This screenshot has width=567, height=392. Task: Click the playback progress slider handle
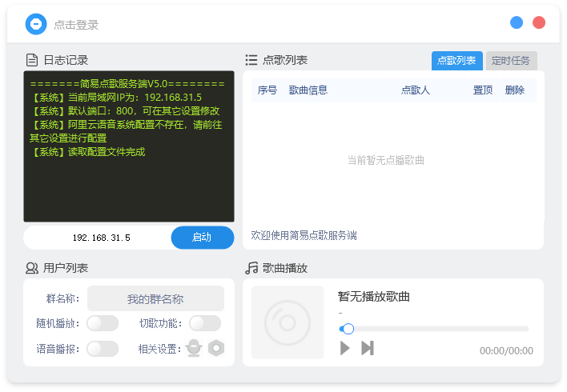tap(348, 329)
